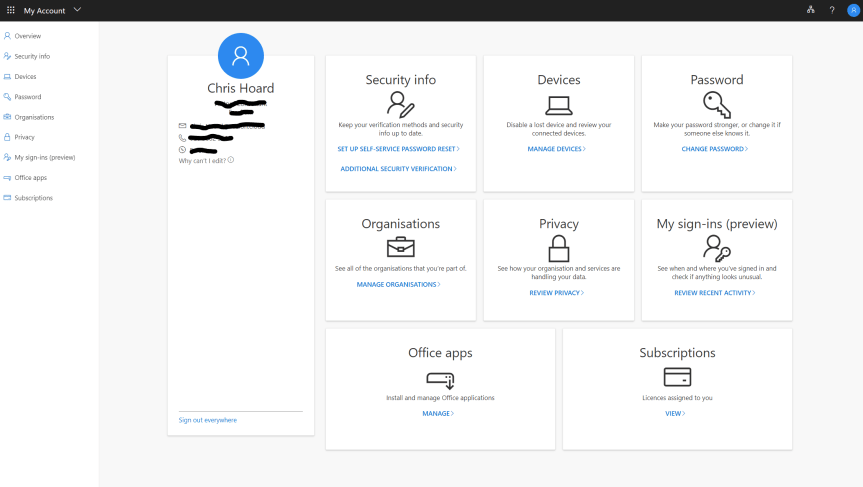
Task: Click the large profile picture avatar
Action: click(x=241, y=56)
